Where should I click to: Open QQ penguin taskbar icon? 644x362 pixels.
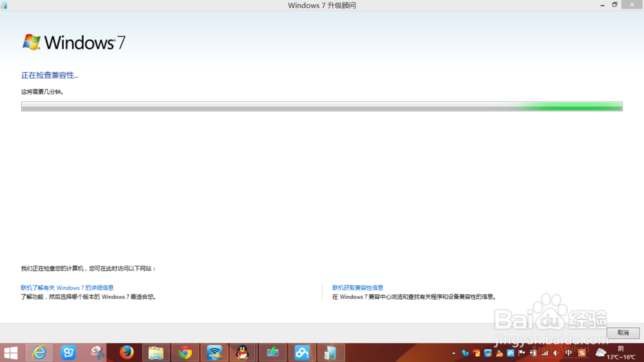coord(243,353)
